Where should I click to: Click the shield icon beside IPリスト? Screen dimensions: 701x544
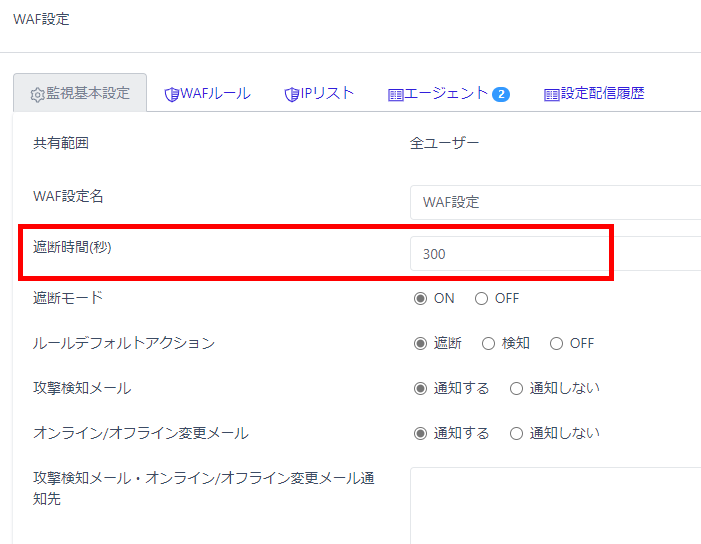[x=292, y=94]
